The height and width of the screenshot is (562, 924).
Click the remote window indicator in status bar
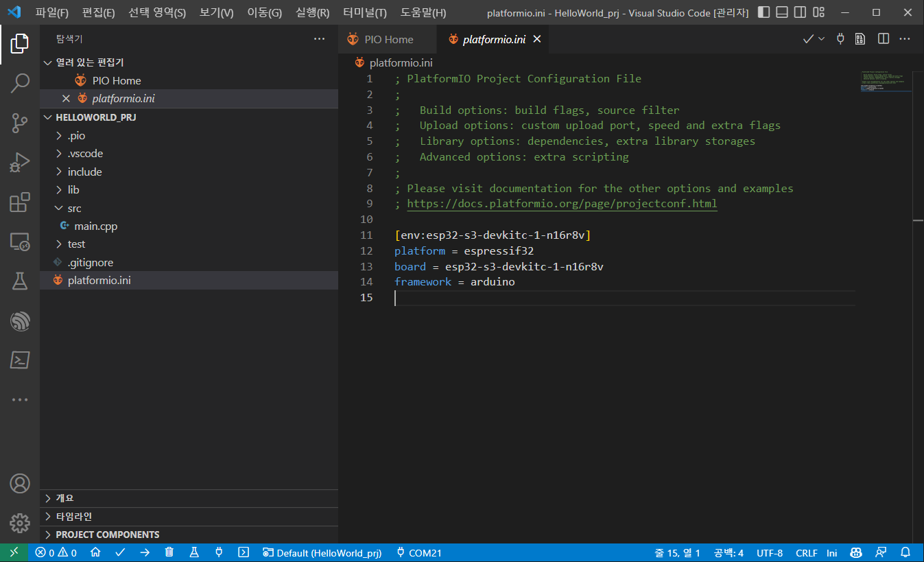point(14,552)
